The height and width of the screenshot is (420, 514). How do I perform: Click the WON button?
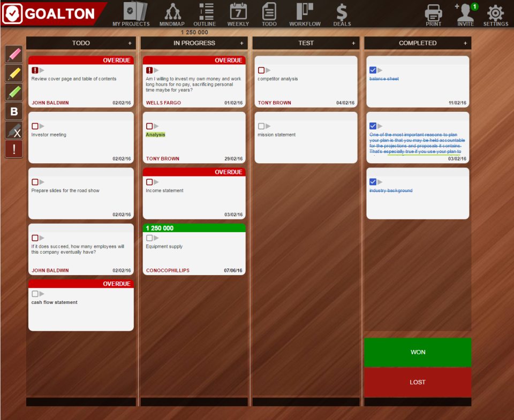click(x=417, y=352)
